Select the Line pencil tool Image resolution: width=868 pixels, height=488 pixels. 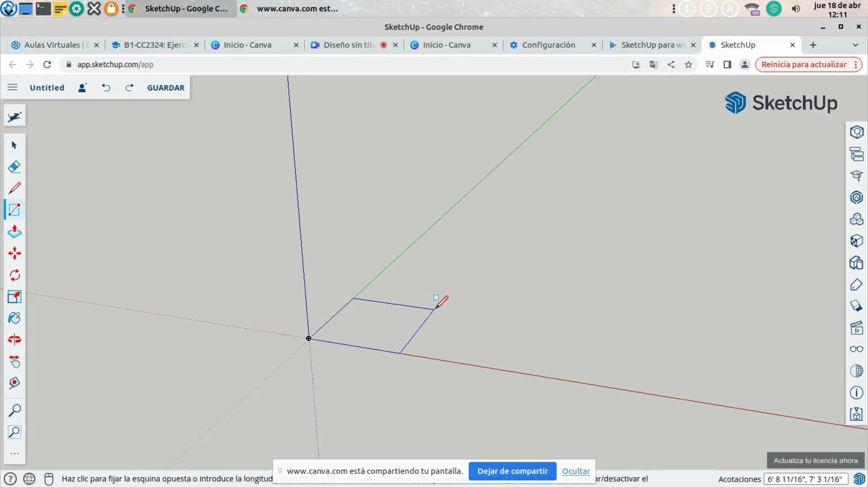[x=14, y=188]
